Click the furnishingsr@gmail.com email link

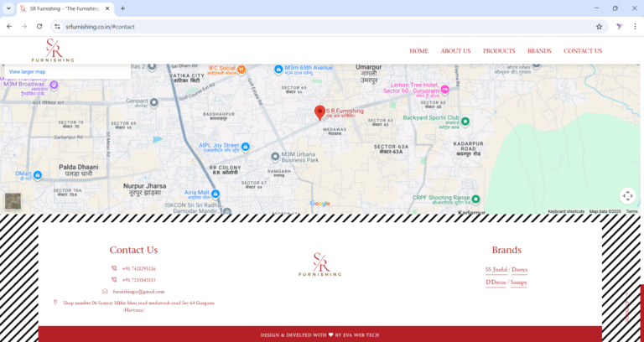[x=139, y=292]
